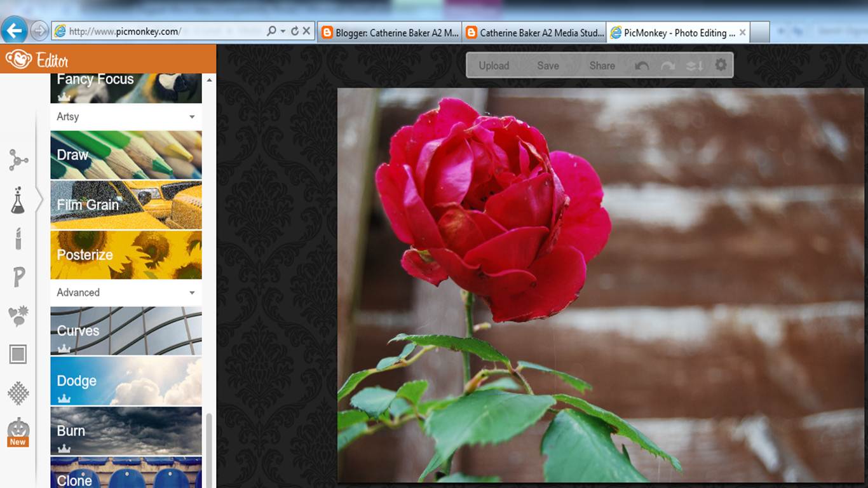Choose the Clone effect
The width and height of the screenshot is (868, 488).
[x=126, y=472]
